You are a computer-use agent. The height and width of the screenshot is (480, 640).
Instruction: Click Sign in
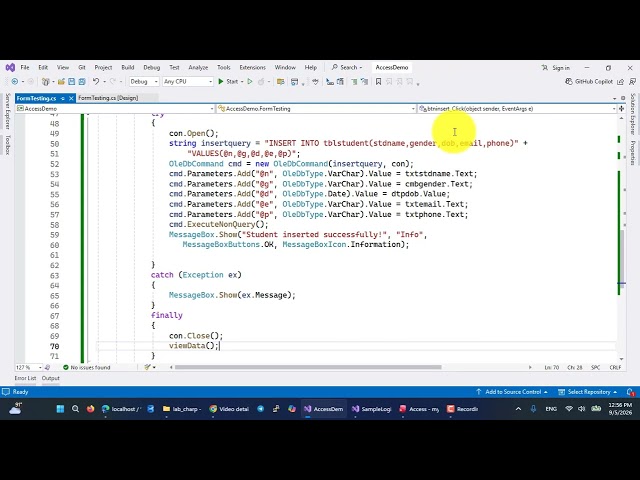(x=556, y=68)
